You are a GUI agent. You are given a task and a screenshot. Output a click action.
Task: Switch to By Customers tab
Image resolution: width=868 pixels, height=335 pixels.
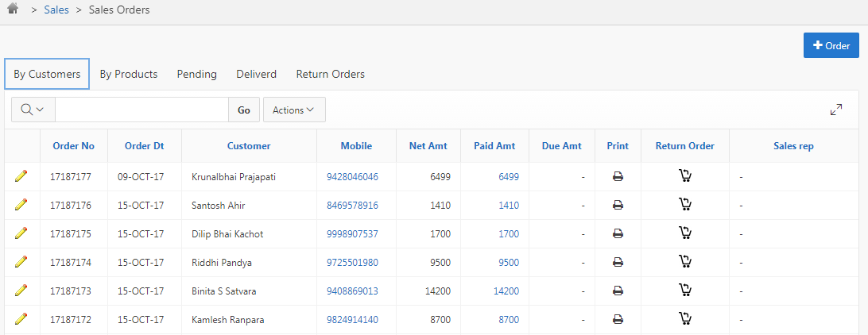click(x=47, y=74)
